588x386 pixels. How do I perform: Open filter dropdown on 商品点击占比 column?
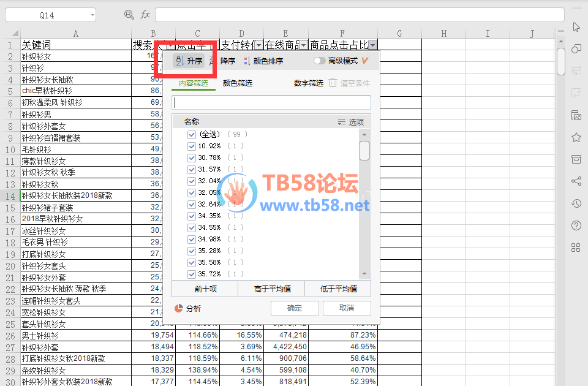pyautogui.click(x=373, y=45)
